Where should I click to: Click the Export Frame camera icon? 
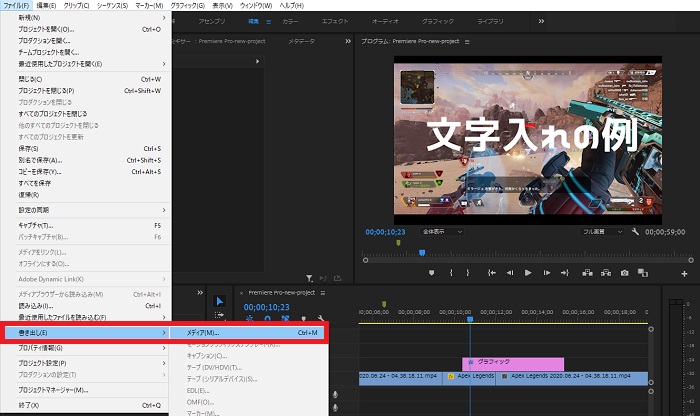(x=625, y=273)
